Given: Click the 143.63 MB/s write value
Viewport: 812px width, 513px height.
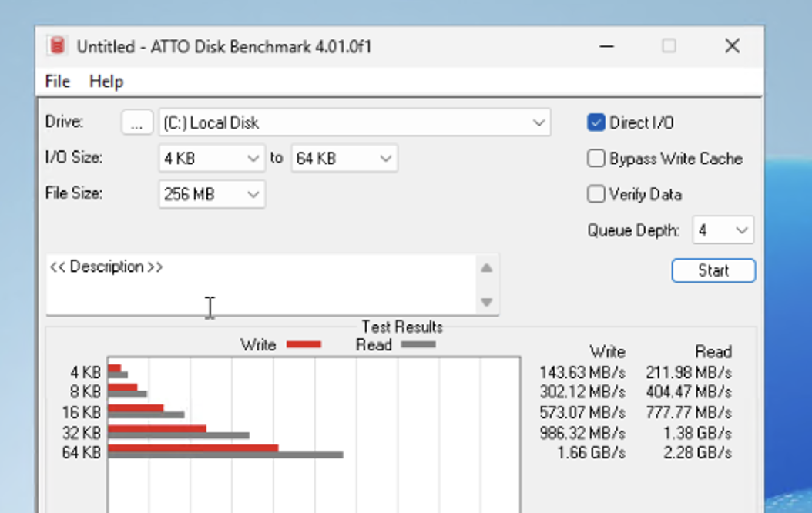Looking at the screenshot, I should (582, 373).
